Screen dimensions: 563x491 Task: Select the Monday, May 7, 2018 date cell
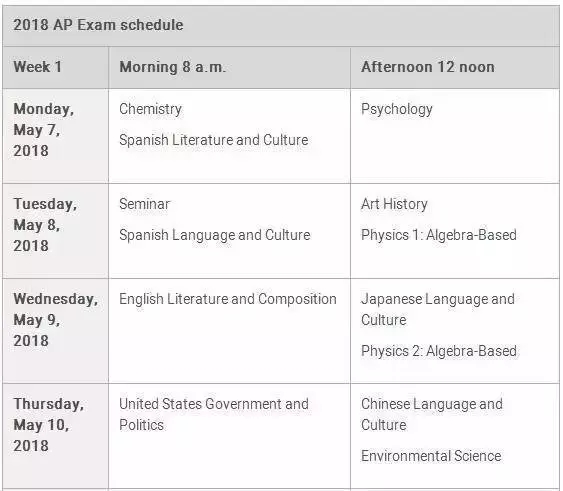coord(55,136)
